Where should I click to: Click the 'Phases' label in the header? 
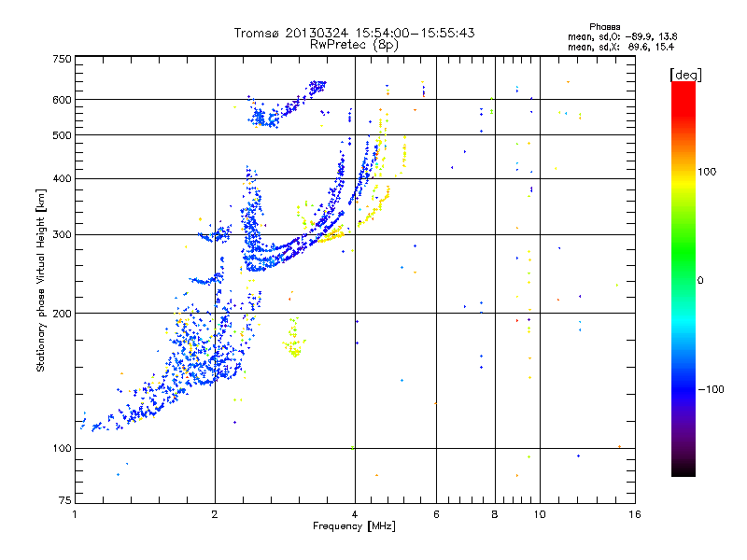click(604, 27)
